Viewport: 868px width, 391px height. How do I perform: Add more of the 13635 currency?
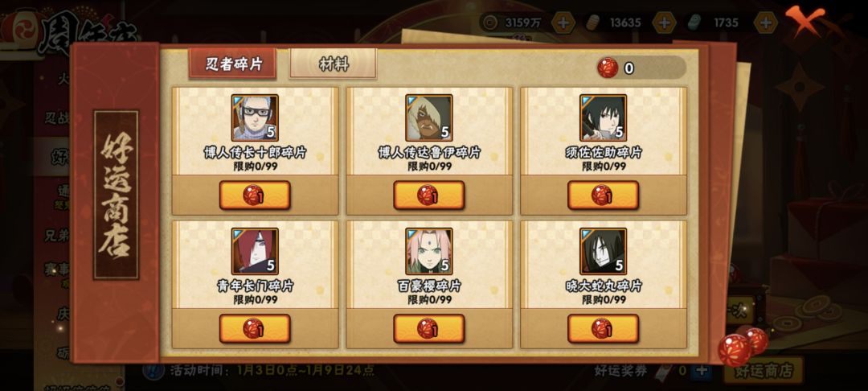(x=664, y=23)
